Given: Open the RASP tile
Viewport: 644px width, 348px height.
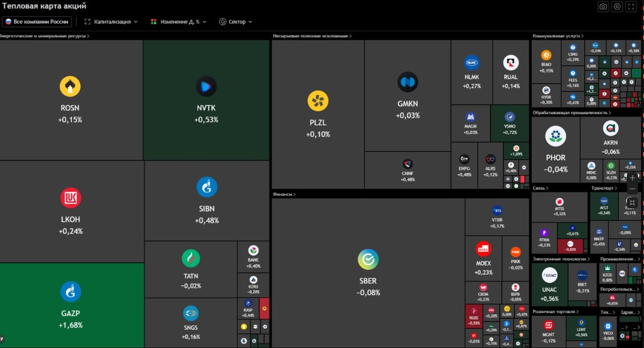Looking at the screenshot, I should 248,308.
